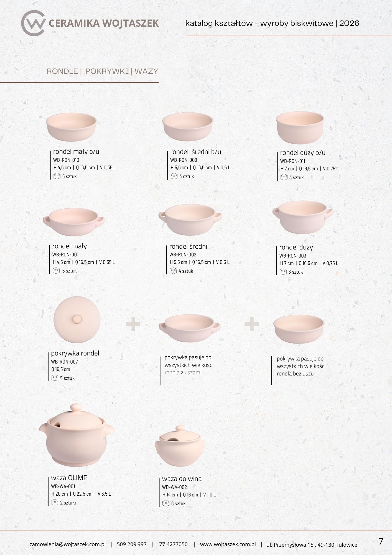Click the plus sign right of the lid
392x555 pixels.
(x=133, y=324)
